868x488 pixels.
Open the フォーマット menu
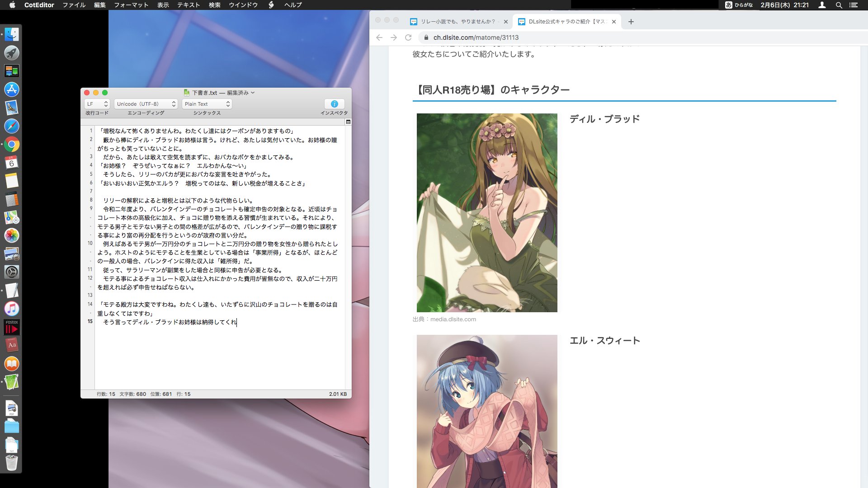click(131, 5)
